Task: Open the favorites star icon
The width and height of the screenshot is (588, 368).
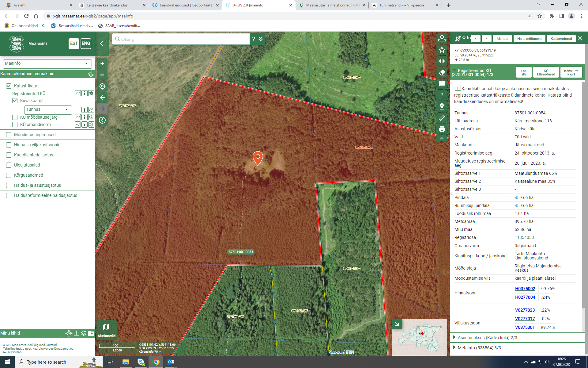Action: pyautogui.click(x=442, y=50)
